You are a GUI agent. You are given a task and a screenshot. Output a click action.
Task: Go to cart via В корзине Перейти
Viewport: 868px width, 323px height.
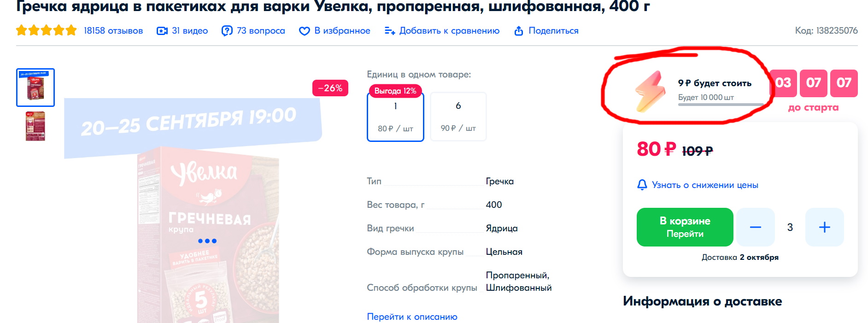click(x=685, y=227)
